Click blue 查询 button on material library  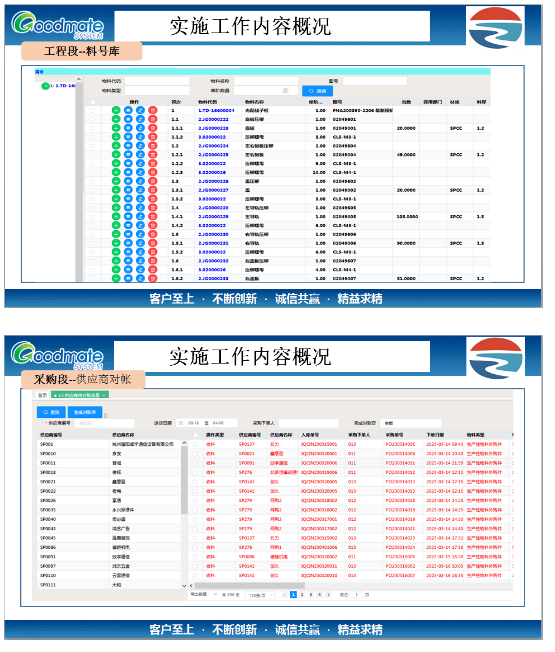click(317, 91)
